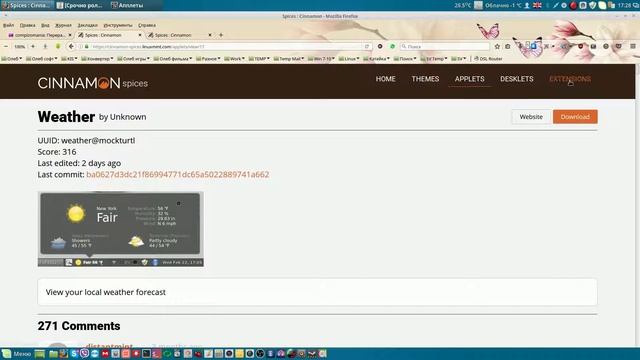Open the last commit hash link
Screen dimensions: 640x360
coord(178,175)
